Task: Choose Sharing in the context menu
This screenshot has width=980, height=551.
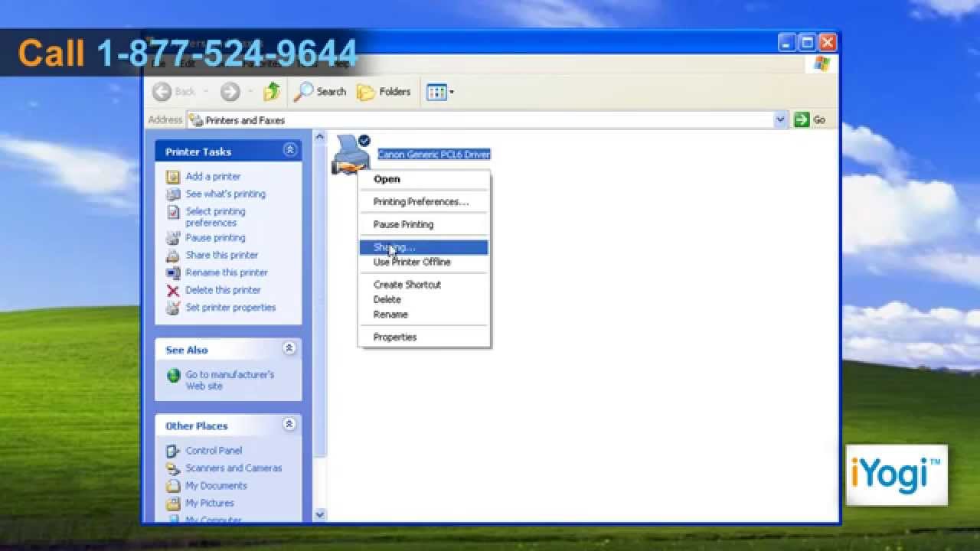Action: (423, 247)
